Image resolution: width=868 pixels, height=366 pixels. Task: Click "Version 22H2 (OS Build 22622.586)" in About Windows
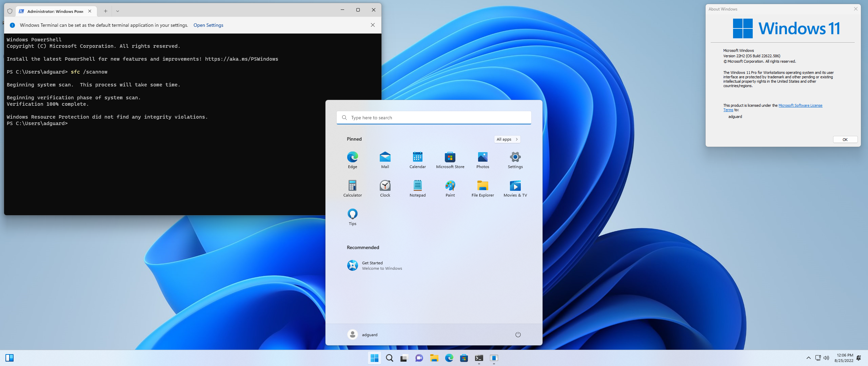[x=752, y=56]
